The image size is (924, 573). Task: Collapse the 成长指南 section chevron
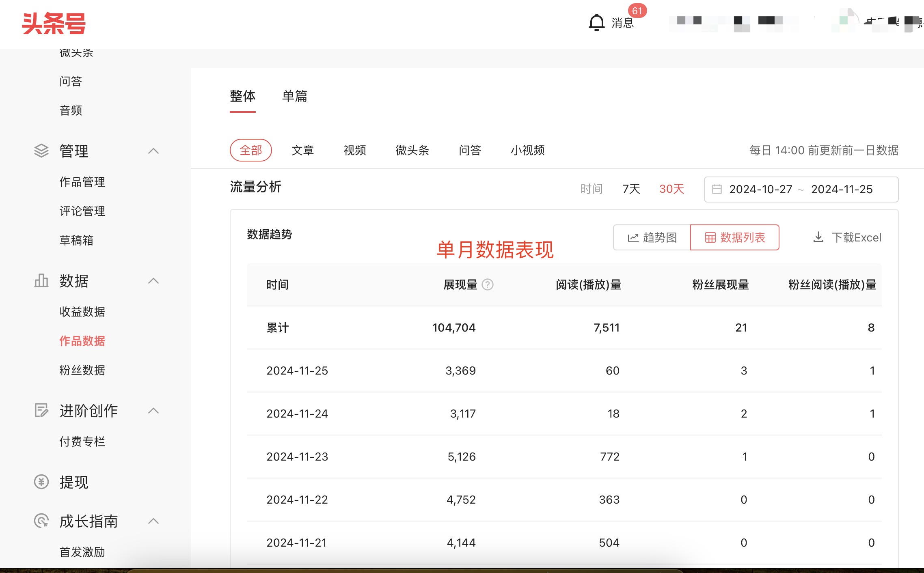point(153,521)
